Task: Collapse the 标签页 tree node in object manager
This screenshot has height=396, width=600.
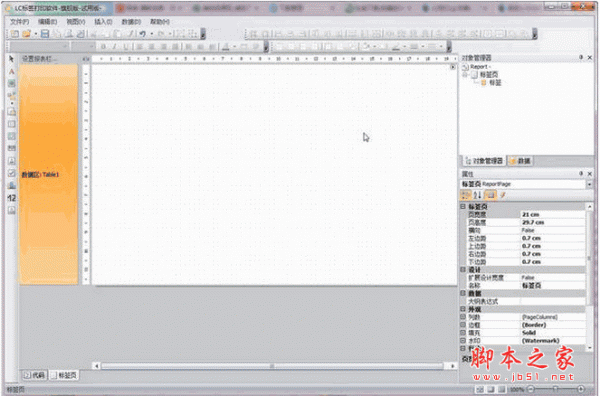Action: [465, 75]
